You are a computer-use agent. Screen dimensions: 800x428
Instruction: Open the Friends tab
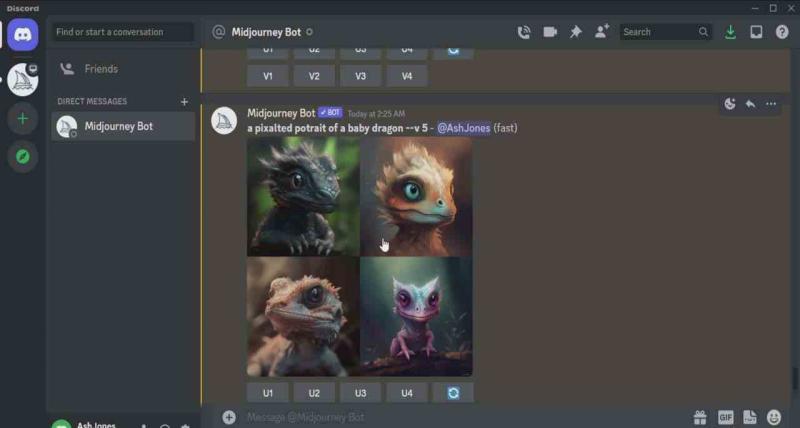100,69
